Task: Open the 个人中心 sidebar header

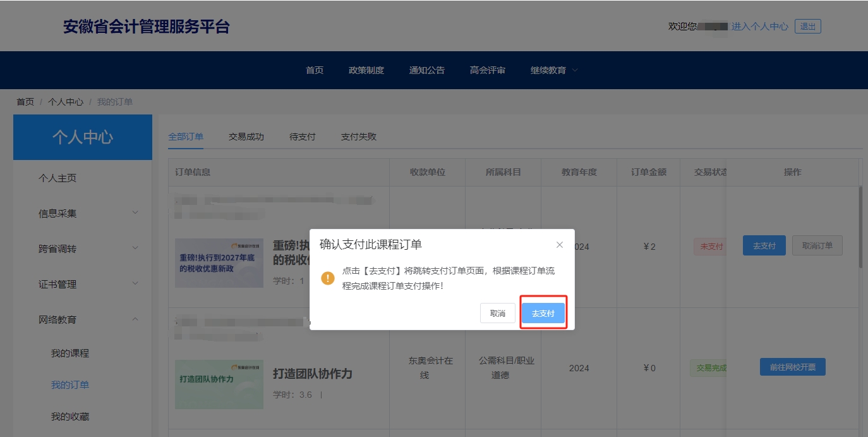Action: (x=82, y=137)
